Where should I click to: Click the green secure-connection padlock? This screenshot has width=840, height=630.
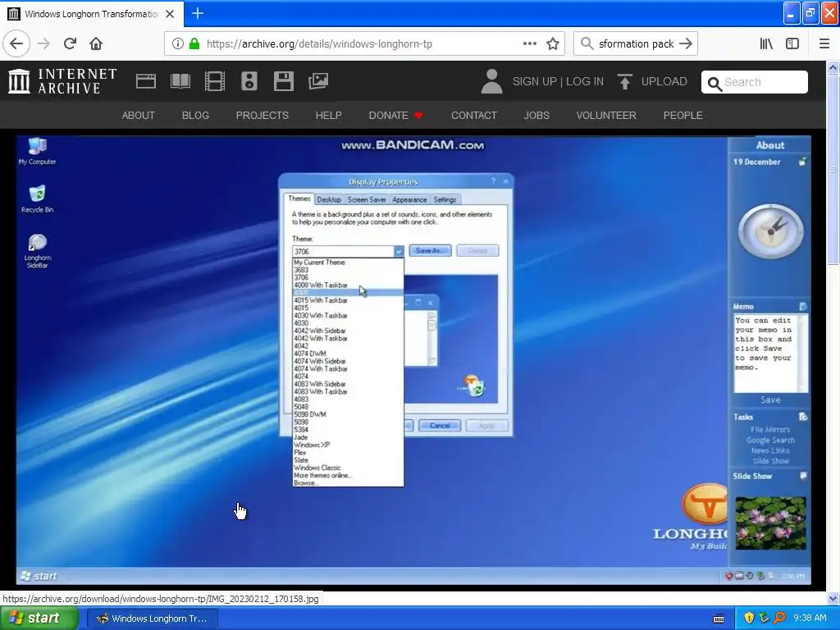[x=194, y=44]
